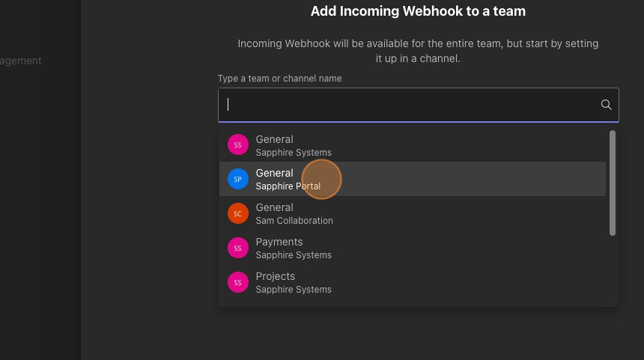Click the Sam Collaboration team name
The image size is (644, 360).
[x=294, y=221]
